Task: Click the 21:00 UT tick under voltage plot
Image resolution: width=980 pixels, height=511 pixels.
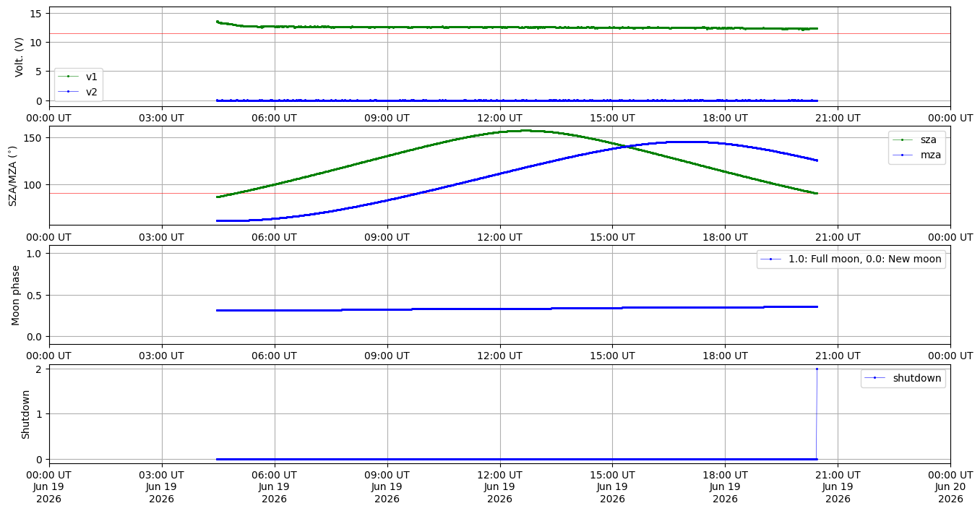Action: click(x=838, y=118)
